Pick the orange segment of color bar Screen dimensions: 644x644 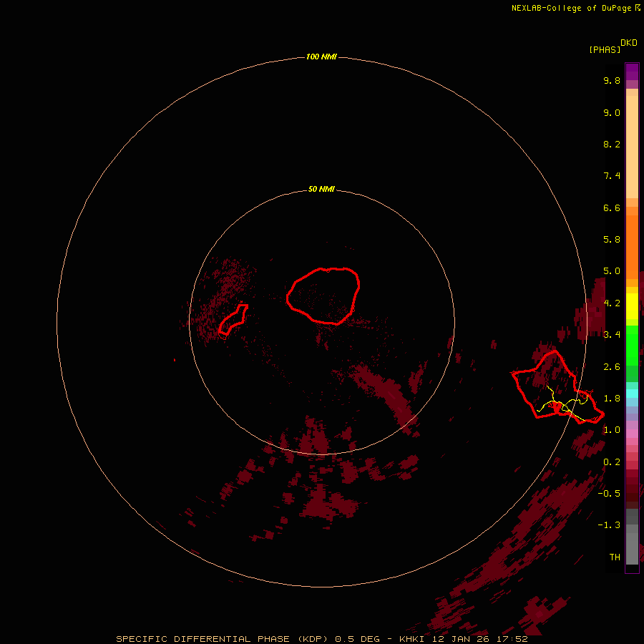coord(632,248)
